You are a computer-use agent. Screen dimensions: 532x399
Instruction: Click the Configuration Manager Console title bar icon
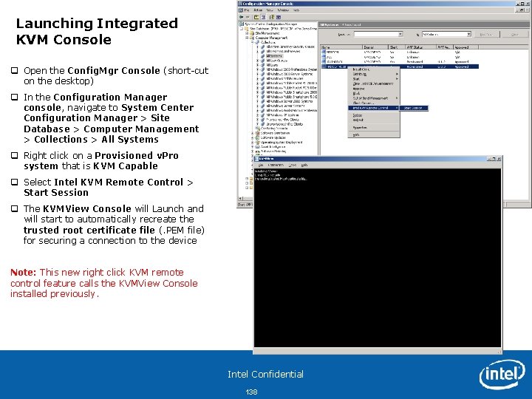[241, 4]
